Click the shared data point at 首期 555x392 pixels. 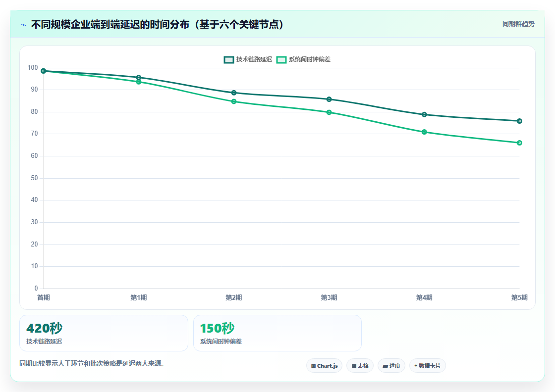click(x=44, y=71)
